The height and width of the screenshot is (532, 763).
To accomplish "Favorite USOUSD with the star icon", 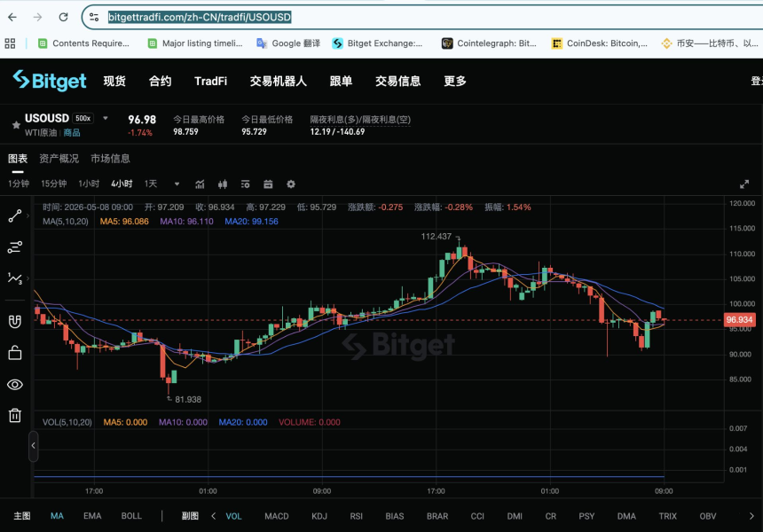I will point(16,125).
